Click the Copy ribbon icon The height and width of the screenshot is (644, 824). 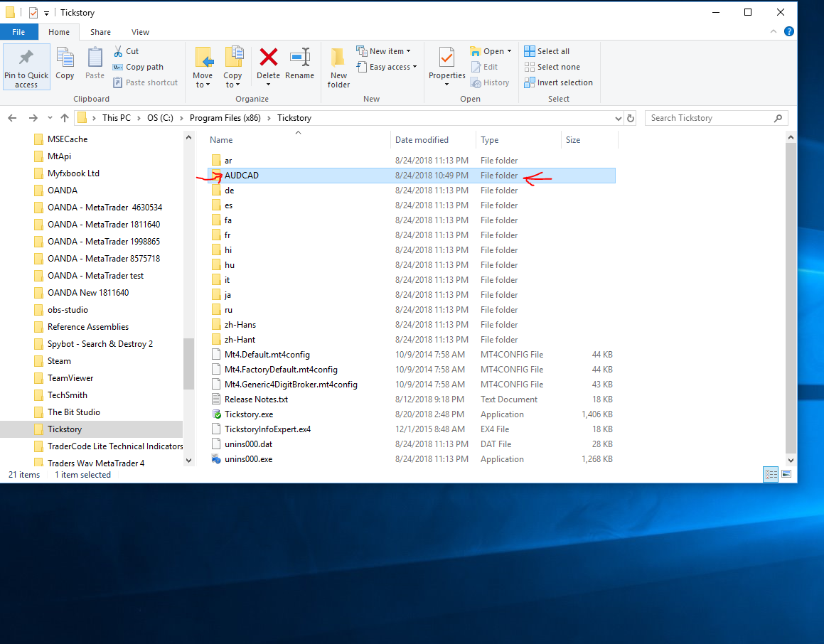point(65,63)
